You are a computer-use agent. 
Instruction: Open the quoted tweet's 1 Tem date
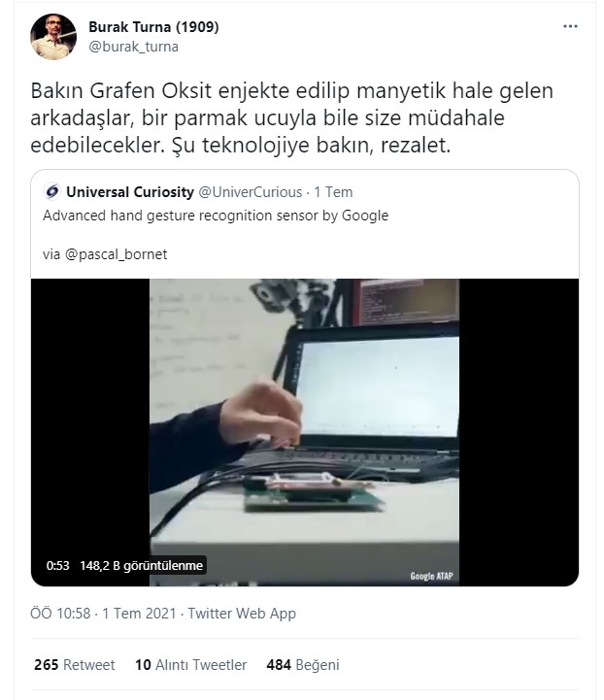tap(333, 192)
